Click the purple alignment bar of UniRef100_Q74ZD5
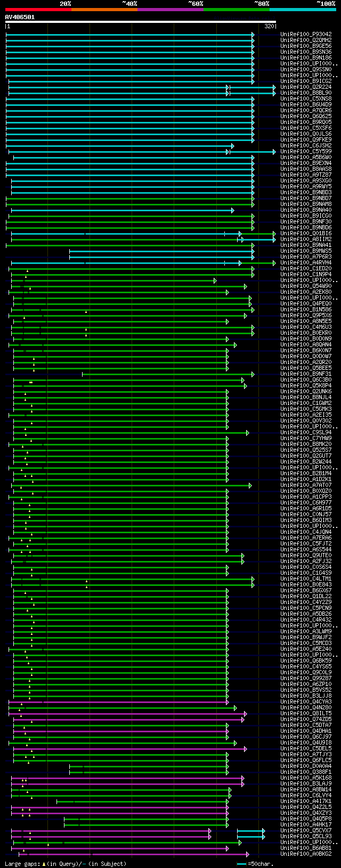341x868 pixels. click(x=128, y=720)
